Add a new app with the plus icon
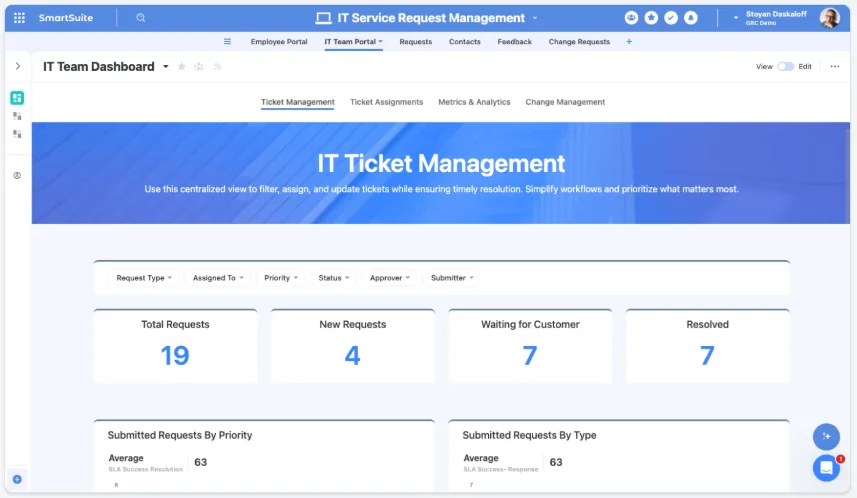Screen dimensions: 857x498 tap(629, 42)
